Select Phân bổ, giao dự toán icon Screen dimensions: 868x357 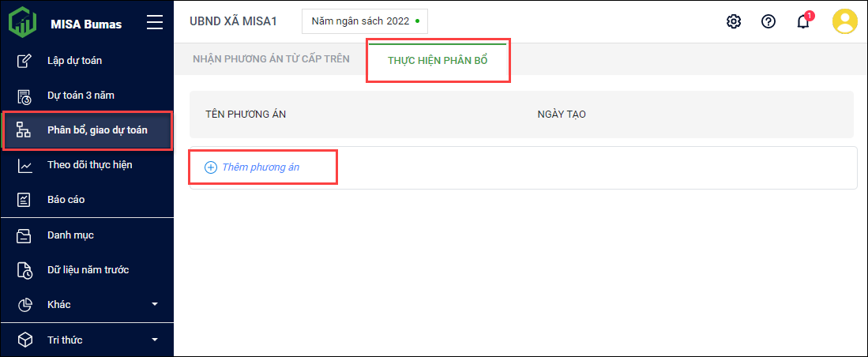[x=25, y=130]
